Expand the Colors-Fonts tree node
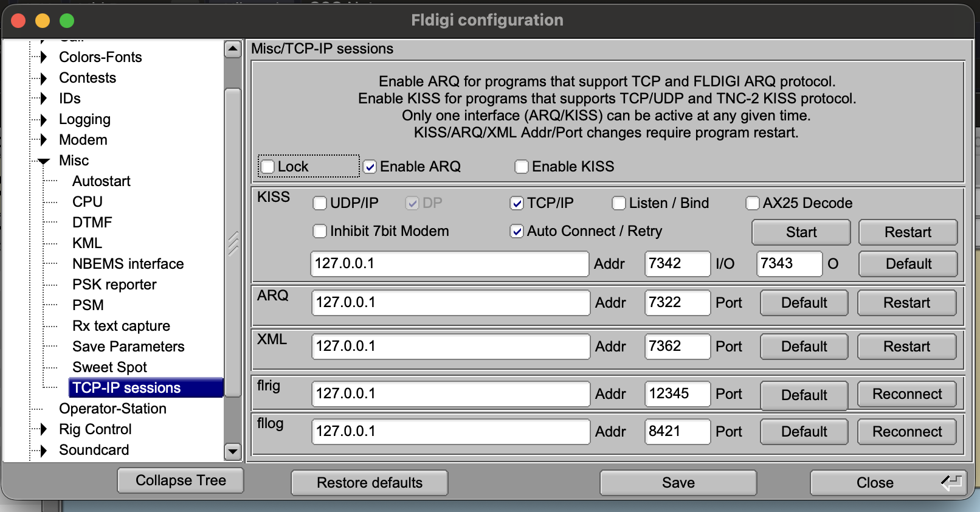This screenshot has width=980, height=512. click(x=43, y=57)
